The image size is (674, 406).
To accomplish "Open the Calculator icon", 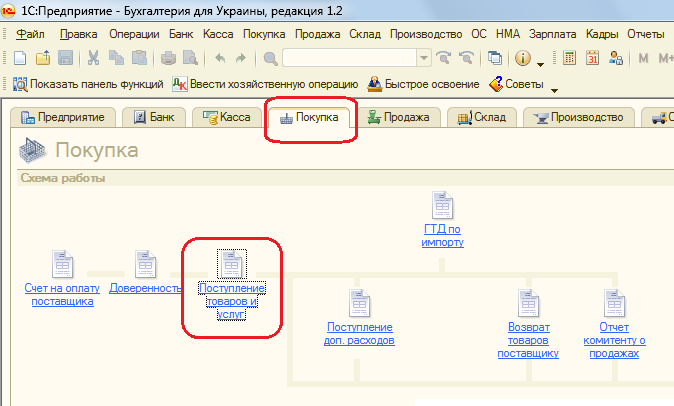I will (570, 58).
